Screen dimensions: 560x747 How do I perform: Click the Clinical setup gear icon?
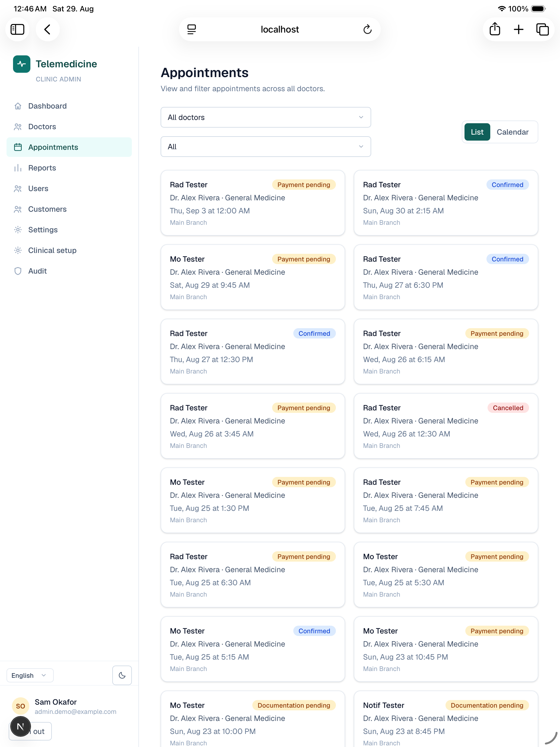(18, 250)
